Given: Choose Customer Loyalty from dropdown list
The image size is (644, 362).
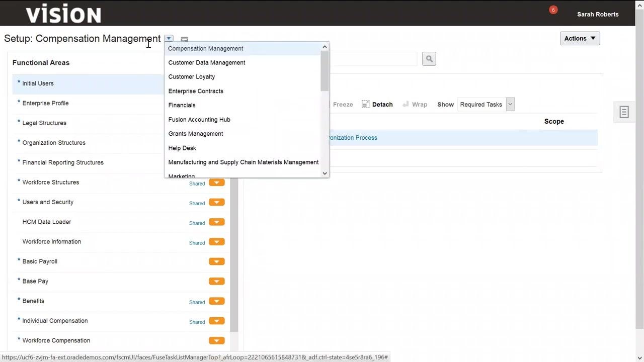Looking at the screenshot, I should 243,76.
